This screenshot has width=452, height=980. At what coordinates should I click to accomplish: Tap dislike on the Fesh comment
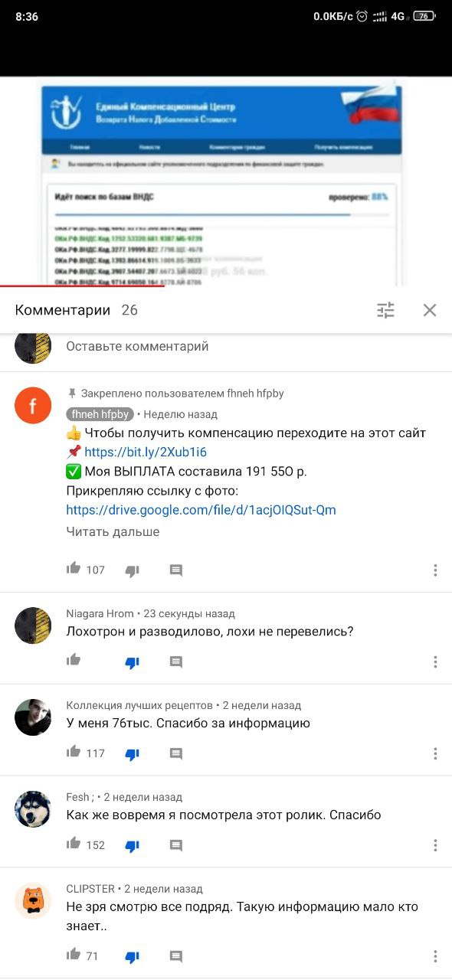[x=132, y=846]
